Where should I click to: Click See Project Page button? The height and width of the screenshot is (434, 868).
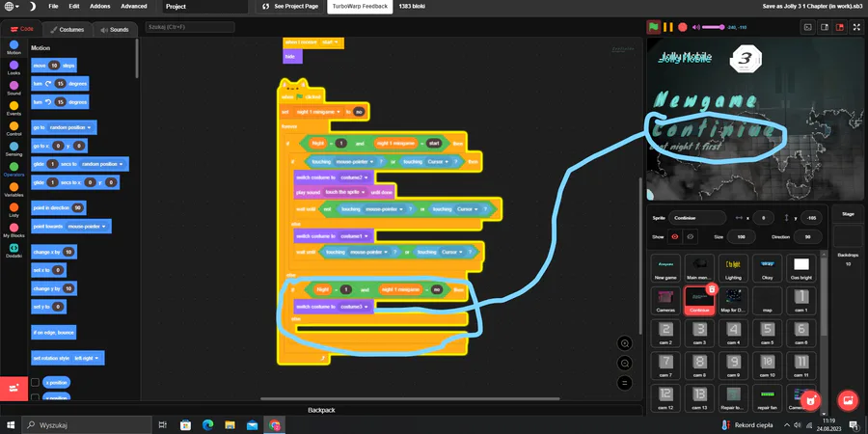(x=291, y=7)
